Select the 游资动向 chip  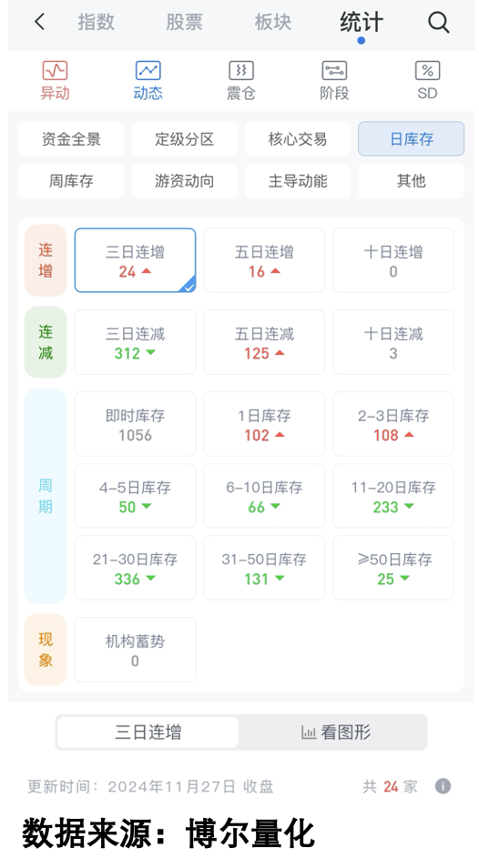click(184, 181)
